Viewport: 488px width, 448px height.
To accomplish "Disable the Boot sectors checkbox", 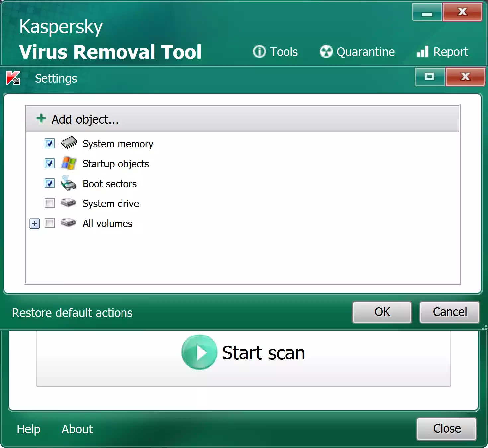I will pyautogui.click(x=49, y=184).
